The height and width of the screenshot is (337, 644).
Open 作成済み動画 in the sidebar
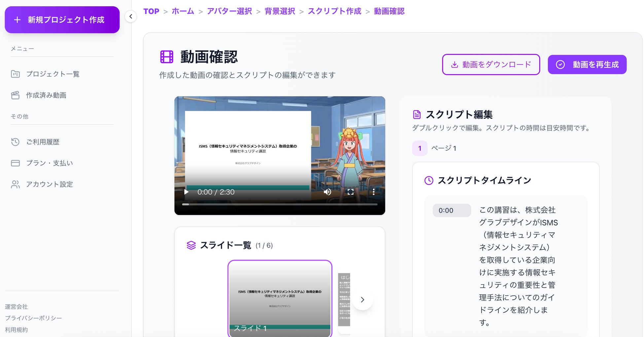click(46, 95)
